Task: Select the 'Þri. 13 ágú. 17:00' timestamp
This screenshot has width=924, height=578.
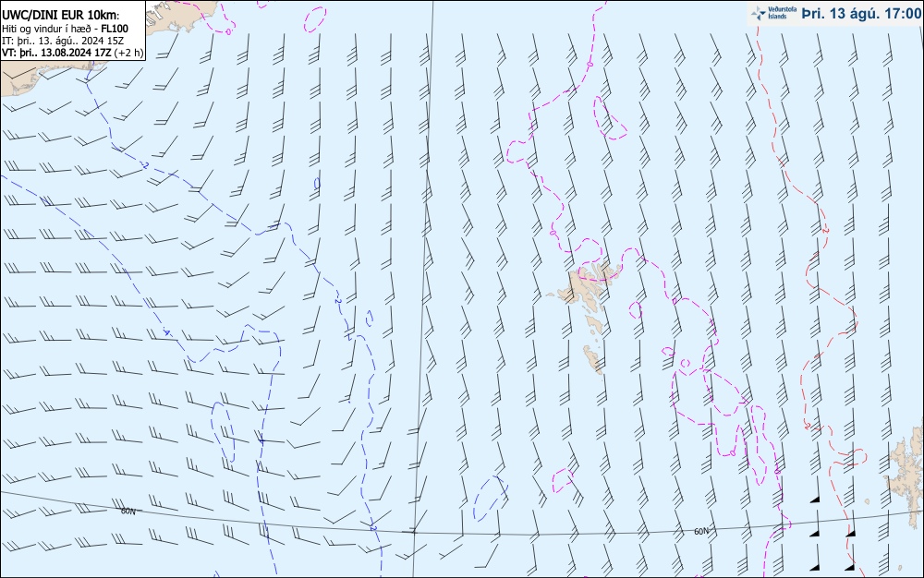Action: 860,13
